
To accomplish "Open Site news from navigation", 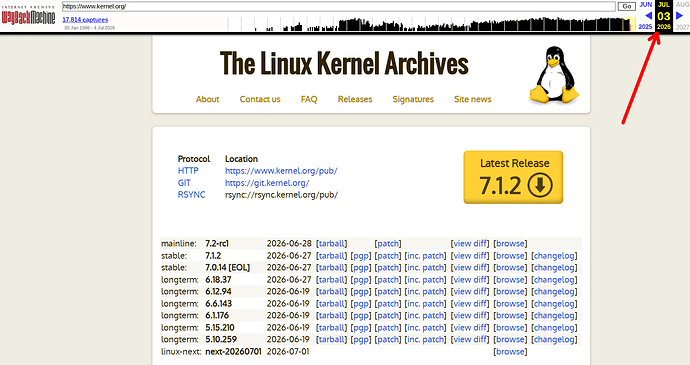I will coord(473,99).
